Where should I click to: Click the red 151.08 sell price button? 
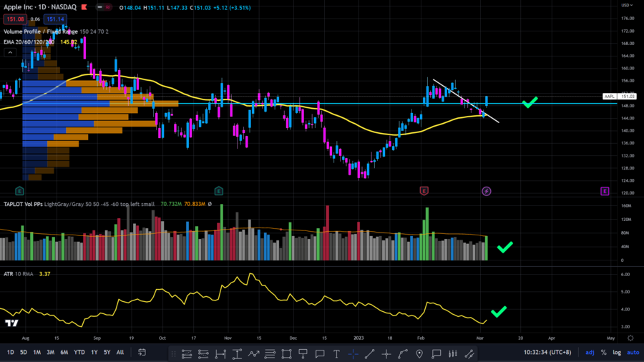[15, 19]
